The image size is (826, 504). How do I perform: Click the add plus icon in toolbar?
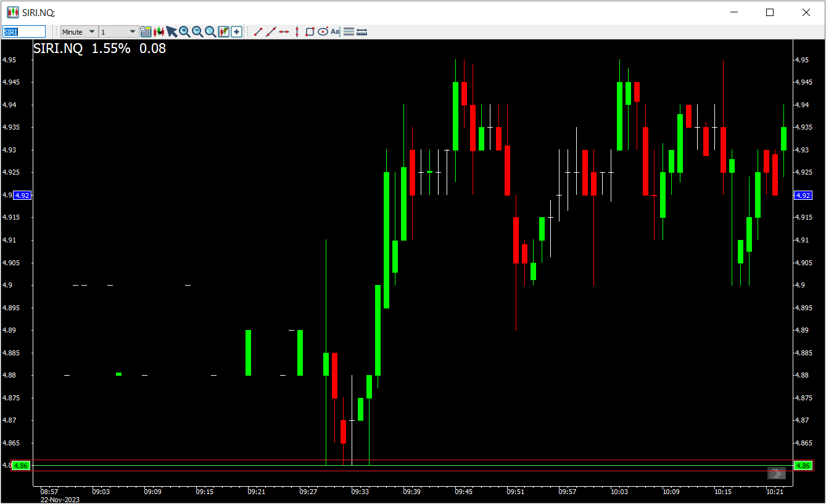click(236, 31)
